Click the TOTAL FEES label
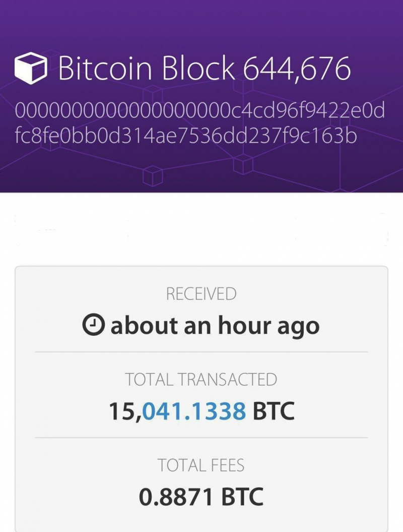The image size is (403, 532). click(201, 465)
